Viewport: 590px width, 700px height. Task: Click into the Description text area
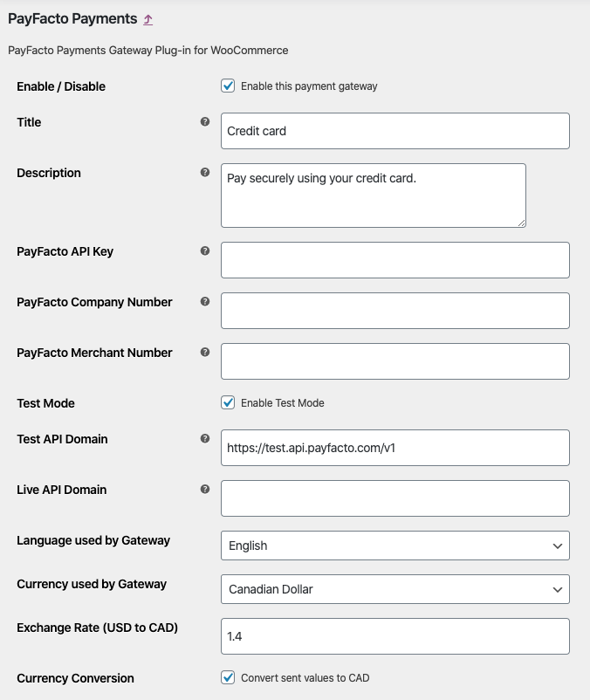tap(373, 195)
